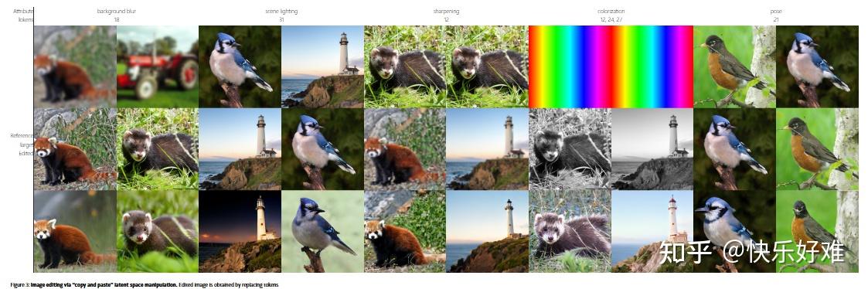Image resolution: width=868 pixels, height=289 pixels.
Task: Click token number "31" under scene lighting
Action: coord(281,19)
